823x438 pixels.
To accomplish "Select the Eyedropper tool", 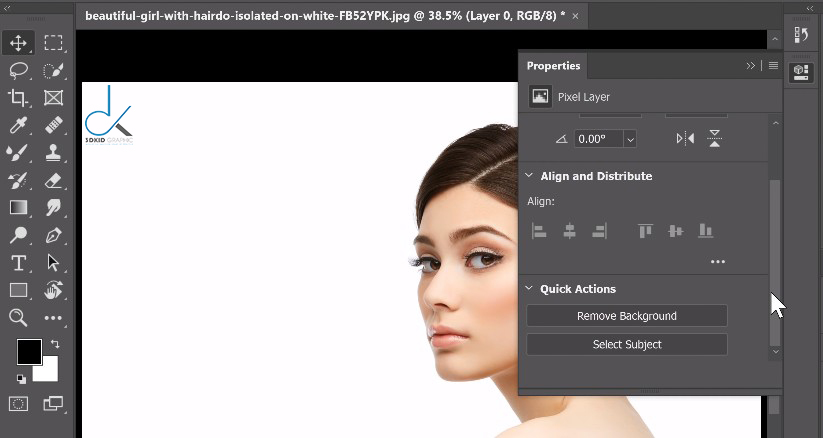I will 18,125.
